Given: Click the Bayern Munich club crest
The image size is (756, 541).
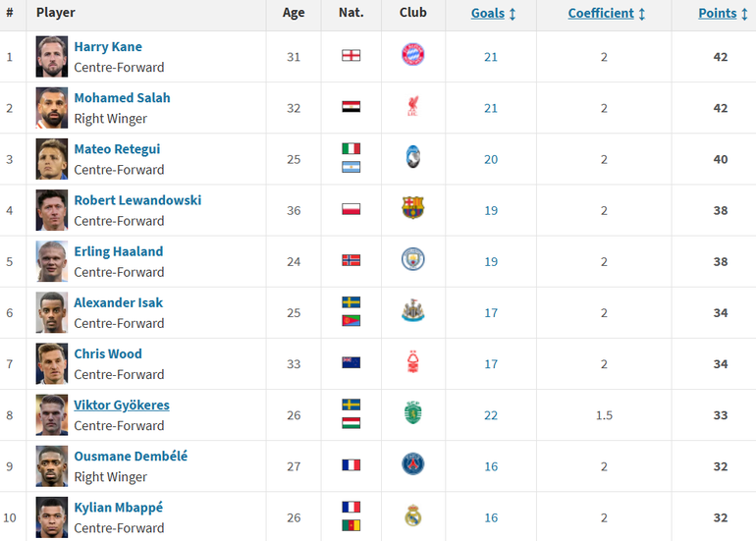Looking at the screenshot, I should (412, 54).
